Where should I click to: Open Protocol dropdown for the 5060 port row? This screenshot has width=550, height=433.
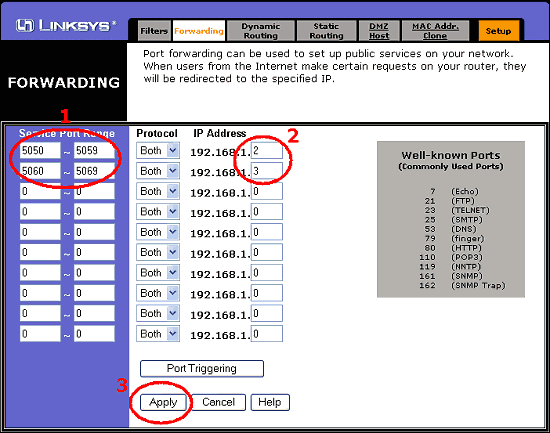tap(158, 171)
